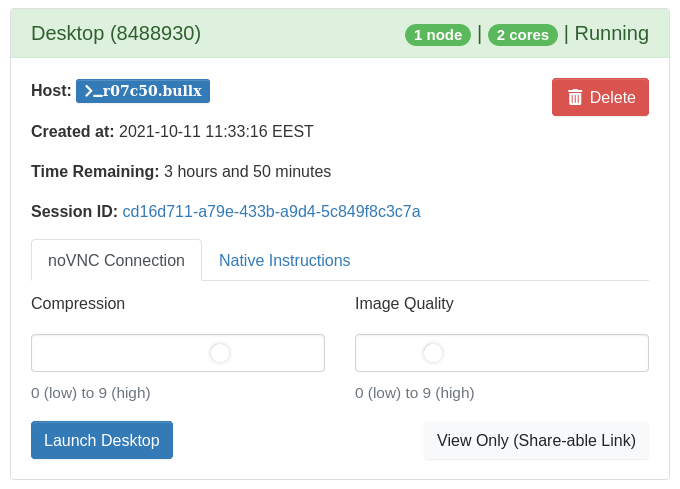Click the left end of the Compression slider track

[x=40, y=353]
